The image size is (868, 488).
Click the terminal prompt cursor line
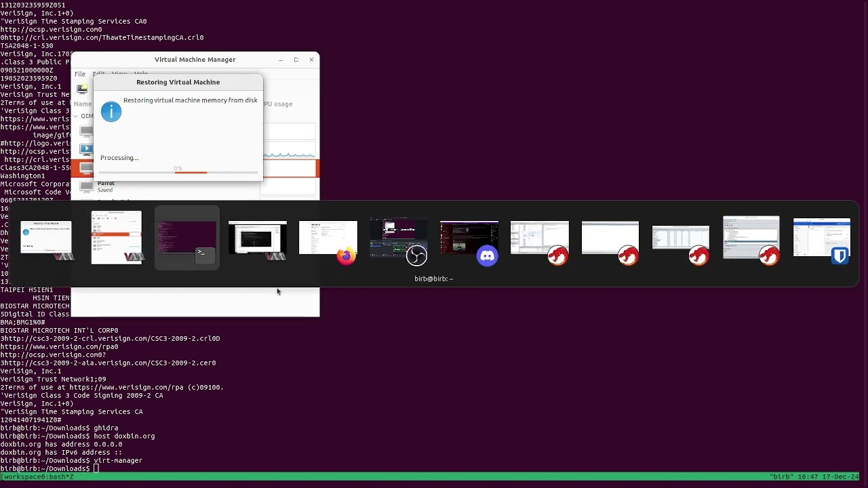(50, 469)
